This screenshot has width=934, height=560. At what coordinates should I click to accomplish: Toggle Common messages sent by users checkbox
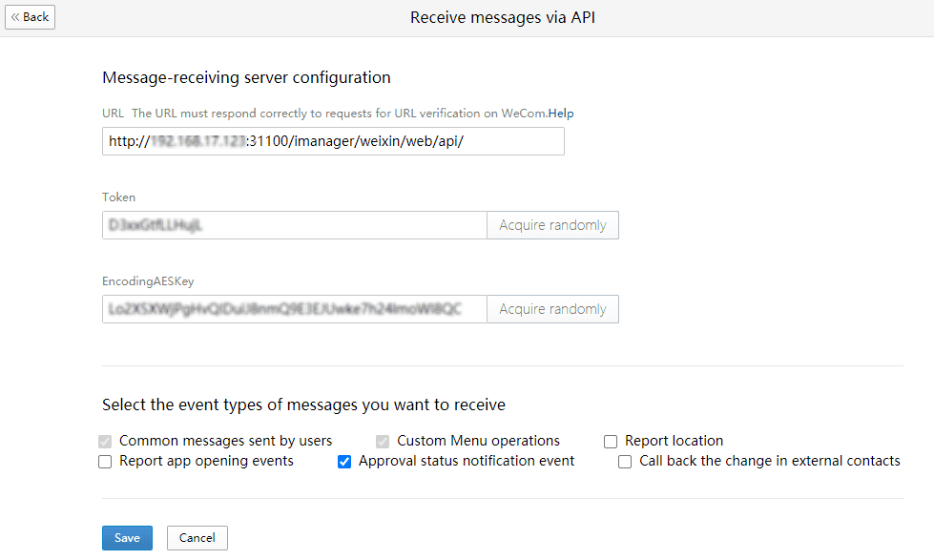coord(106,442)
